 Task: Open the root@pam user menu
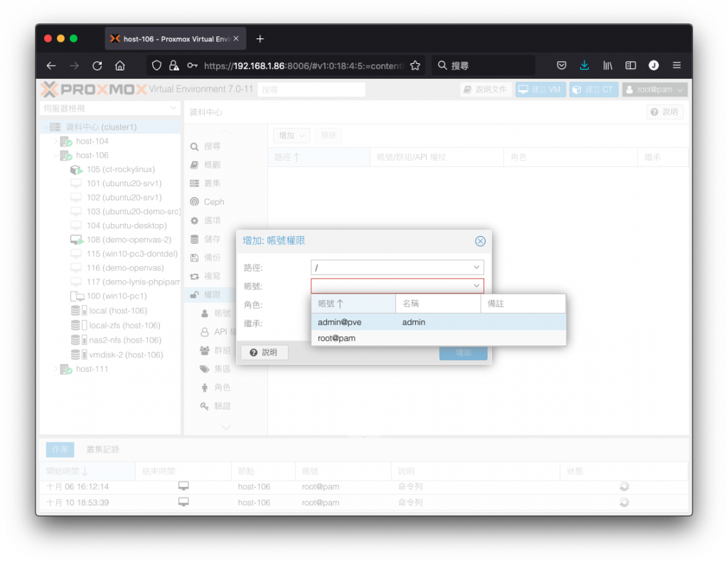(x=655, y=90)
